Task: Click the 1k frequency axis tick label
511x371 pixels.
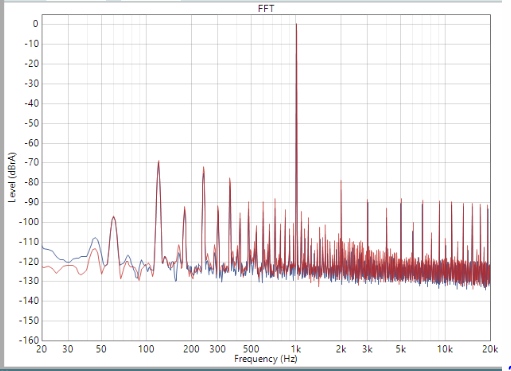Action: click(296, 349)
